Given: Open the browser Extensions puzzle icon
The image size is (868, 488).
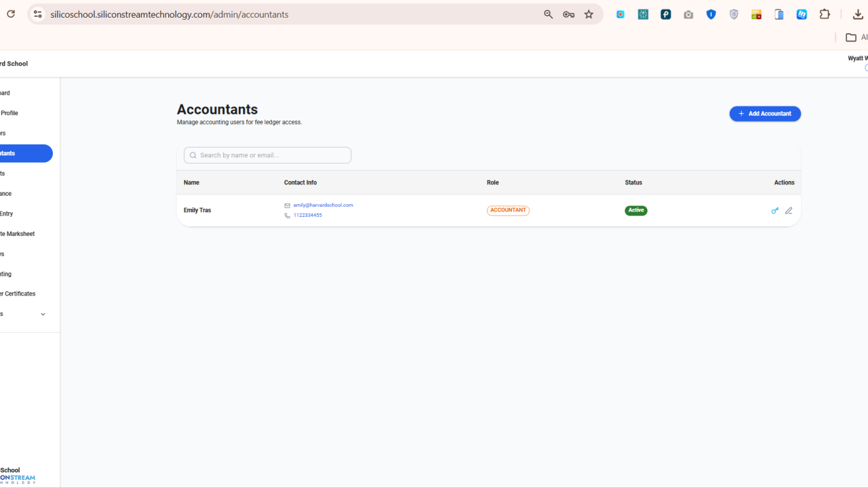Looking at the screenshot, I should coord(825,14).
